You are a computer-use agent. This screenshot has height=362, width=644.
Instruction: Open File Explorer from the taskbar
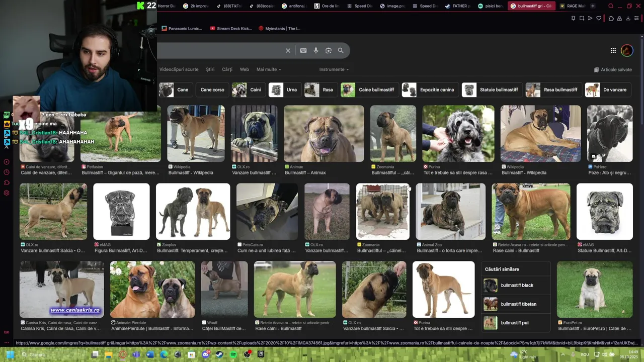(x=108, y=354)
